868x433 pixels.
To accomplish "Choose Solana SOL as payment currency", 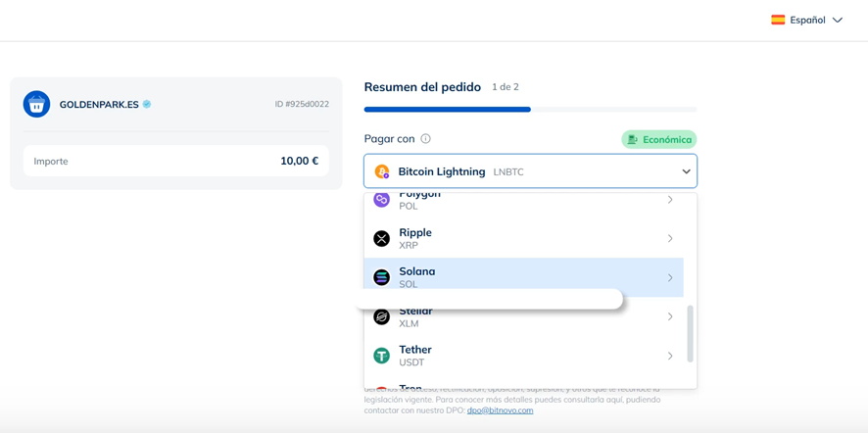I will pyautogui.click(x=524, y=277).
